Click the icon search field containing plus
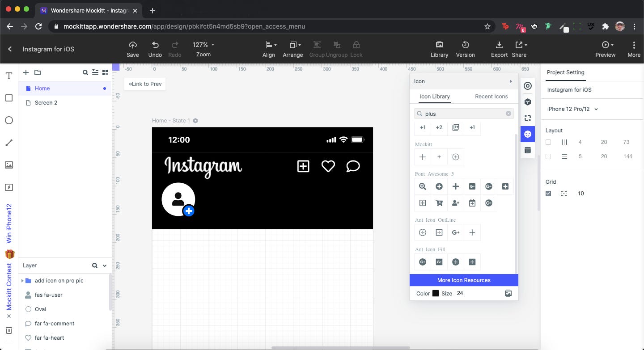The width and height of the screenshot is (644, 350). 464,114
